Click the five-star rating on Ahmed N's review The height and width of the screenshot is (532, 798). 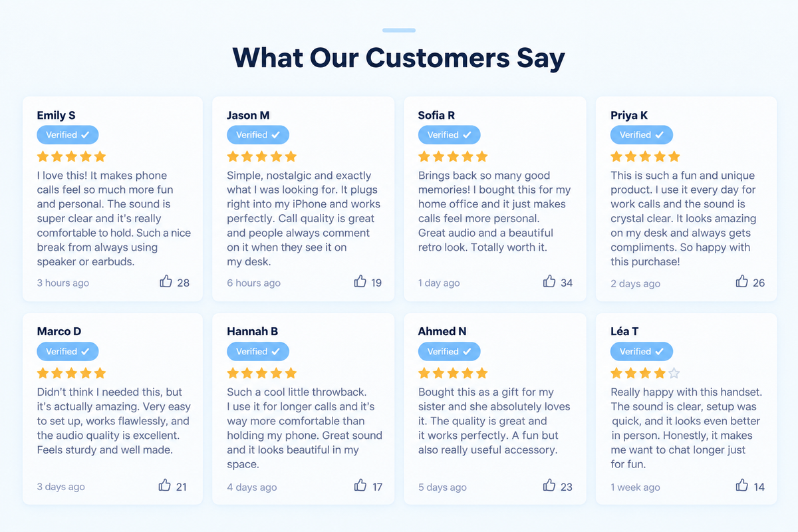(453, 373)
